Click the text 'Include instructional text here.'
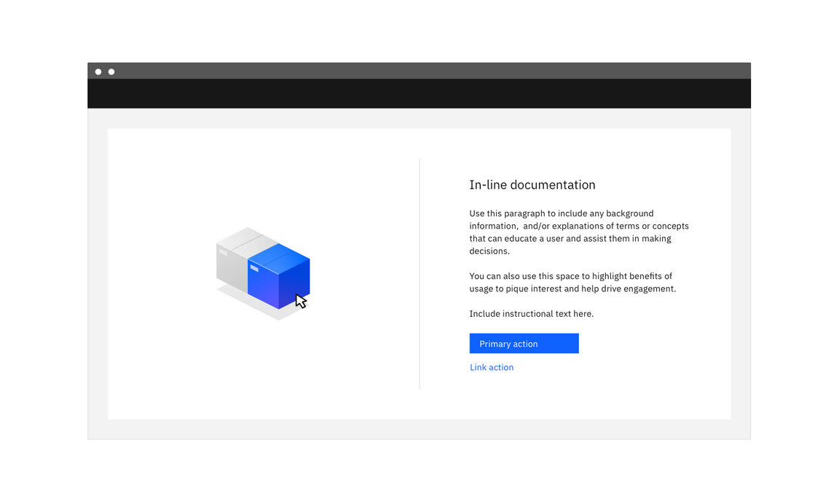The height and width of the screenshot is (504, 839). click(x=532, y=313)
